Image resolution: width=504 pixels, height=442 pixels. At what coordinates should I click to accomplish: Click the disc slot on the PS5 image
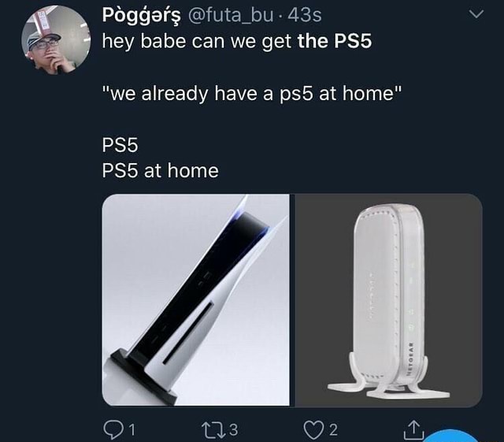tap(188, 332)
